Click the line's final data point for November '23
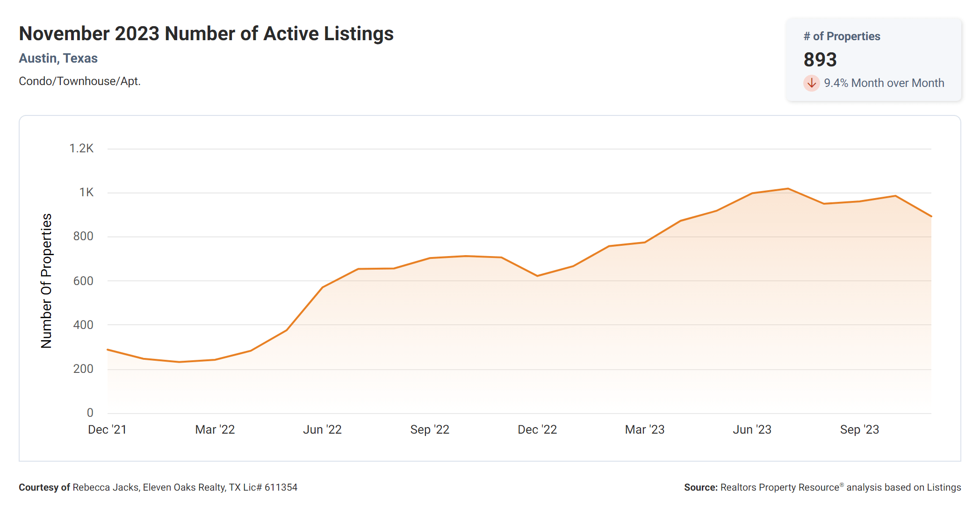This screenshot has height=514, width=980. [x=931, y=216]
